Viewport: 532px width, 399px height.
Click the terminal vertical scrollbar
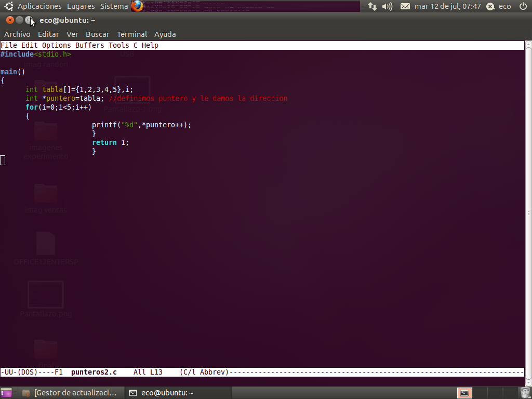528,212
